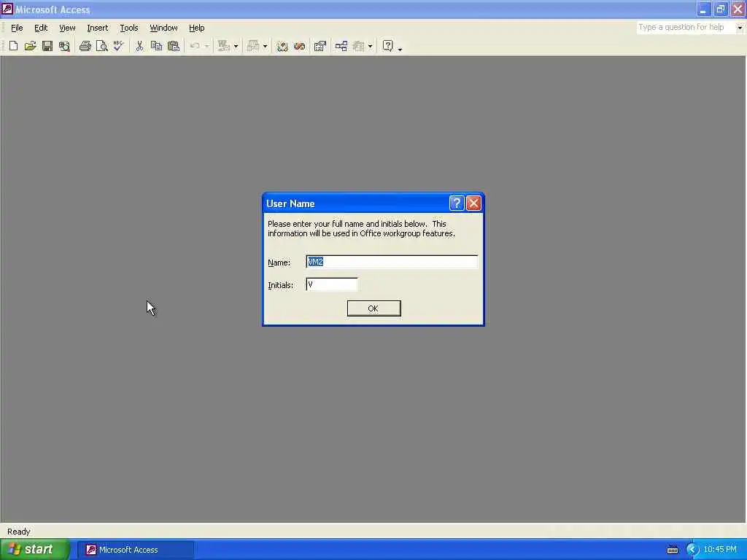Open the New Object dropdown arrow
This screenshot has width=747, height=560.
(370, 46)
